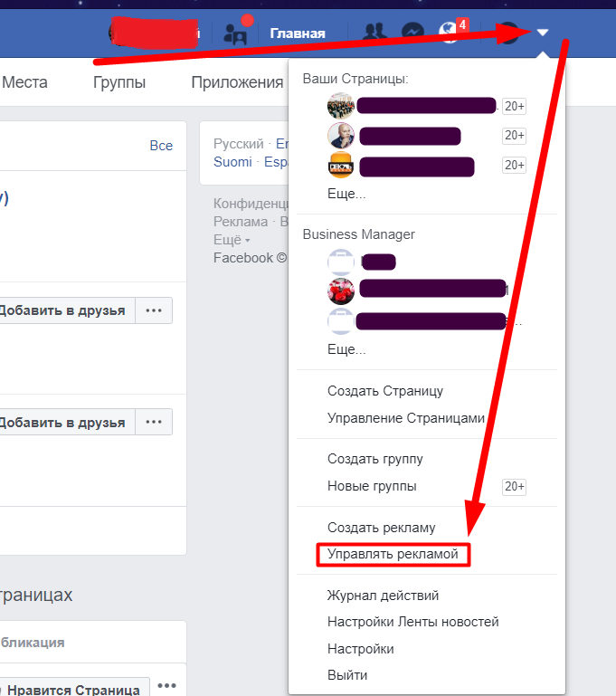Click the Facebook © footer text

[x=251, y=258]
